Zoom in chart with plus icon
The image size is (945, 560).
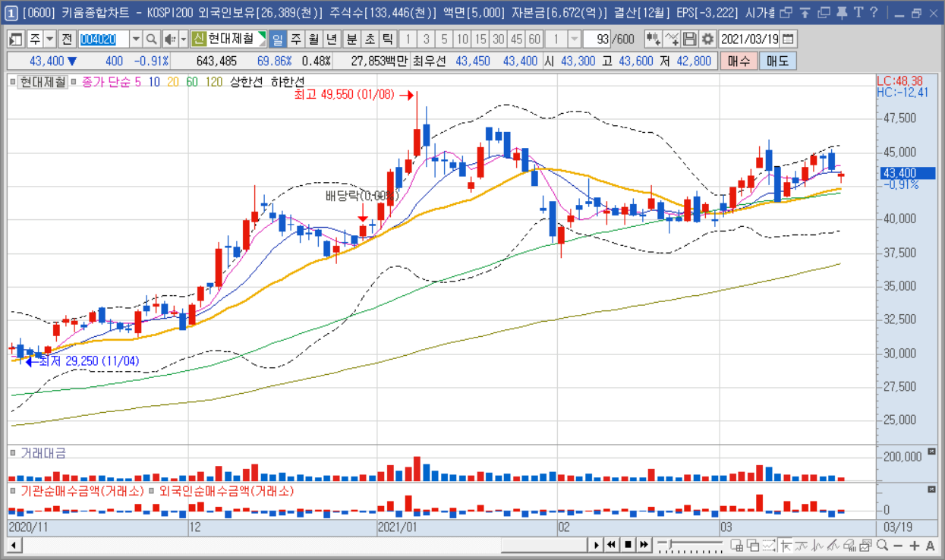click(915, 545)
